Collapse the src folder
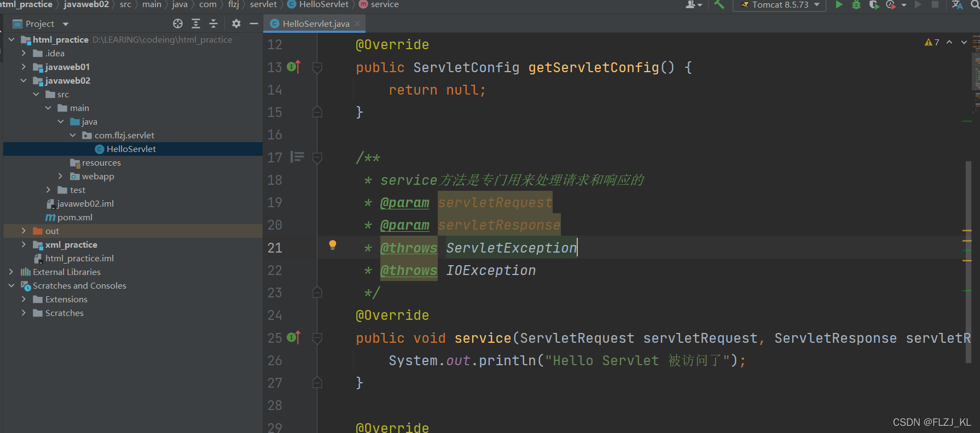Image resolution: width=980 pixels, height=433 pixels. [x=36, y=94]
